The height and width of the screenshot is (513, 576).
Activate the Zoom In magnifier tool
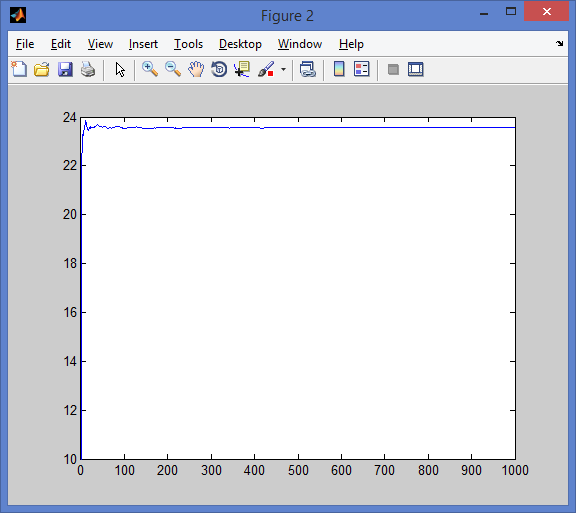click(x=150, y=69)
